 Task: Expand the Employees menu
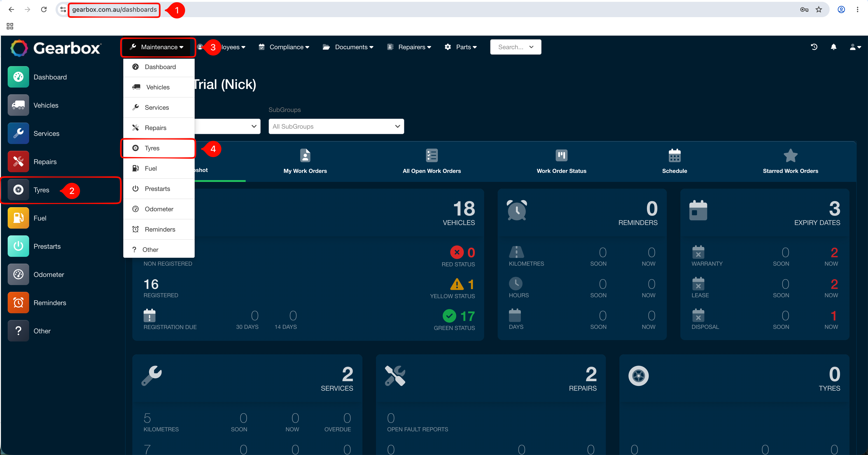[221, 47]
